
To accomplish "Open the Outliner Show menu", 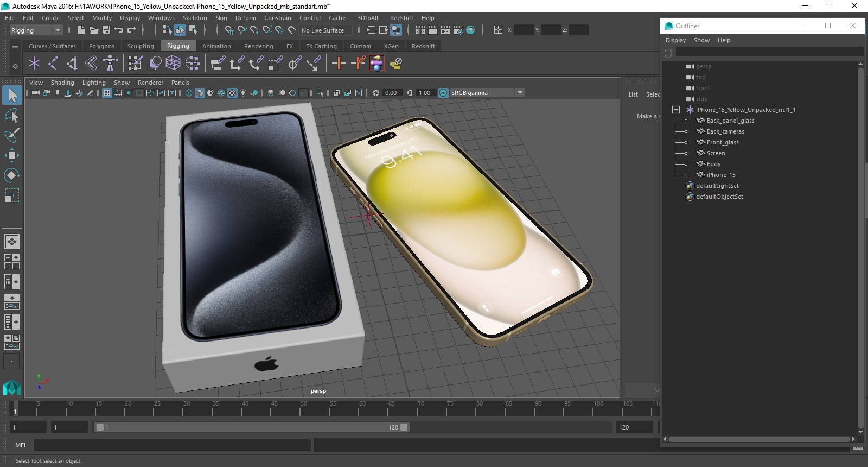I will pyautogui.click(x=701, y=40).
